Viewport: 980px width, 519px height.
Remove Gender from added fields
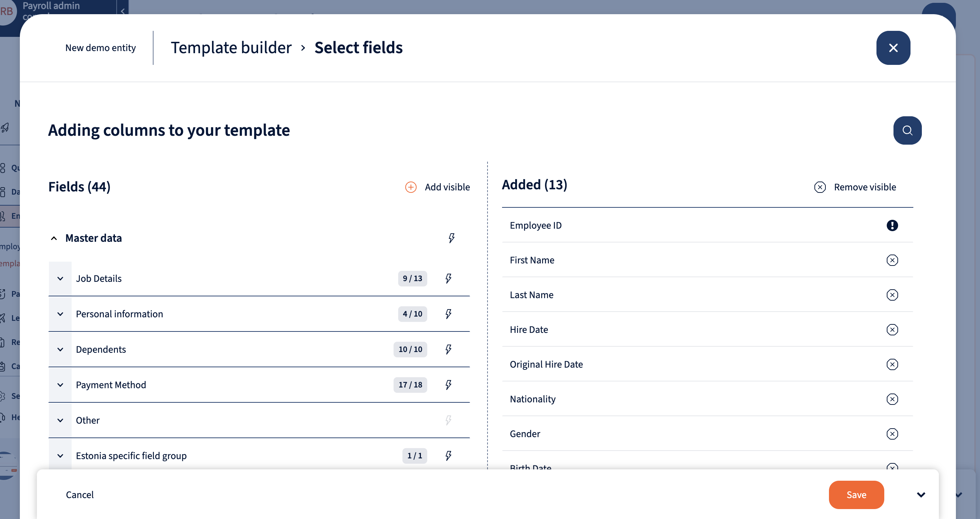coord(892,434)
